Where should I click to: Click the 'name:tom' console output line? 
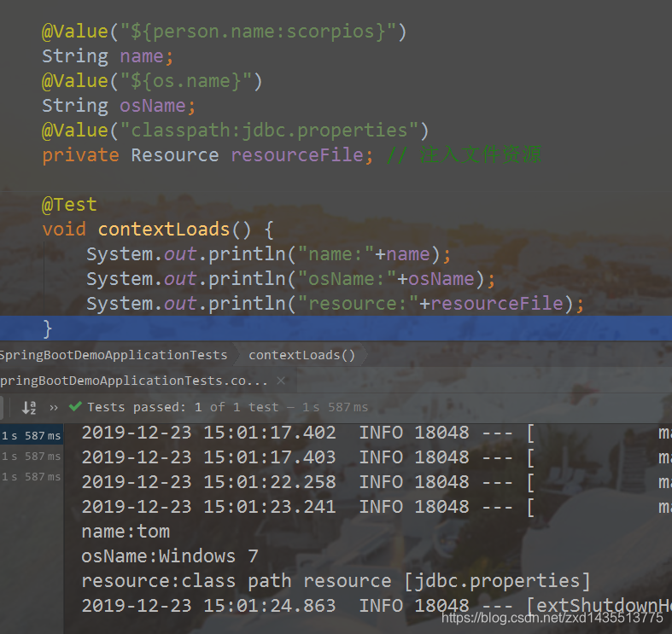point(126,532)
